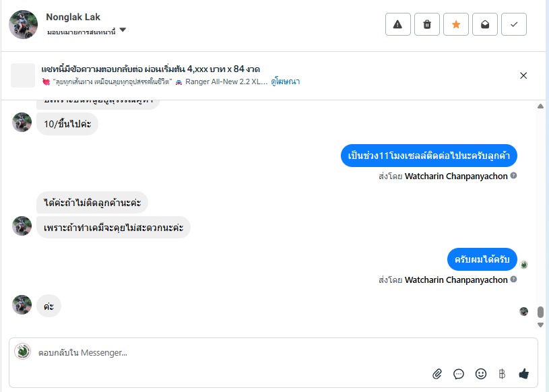Toggle the orange follow-up star
Viewport: 549px width, 392px height.
pyautogui.click(x=456, y=24)
